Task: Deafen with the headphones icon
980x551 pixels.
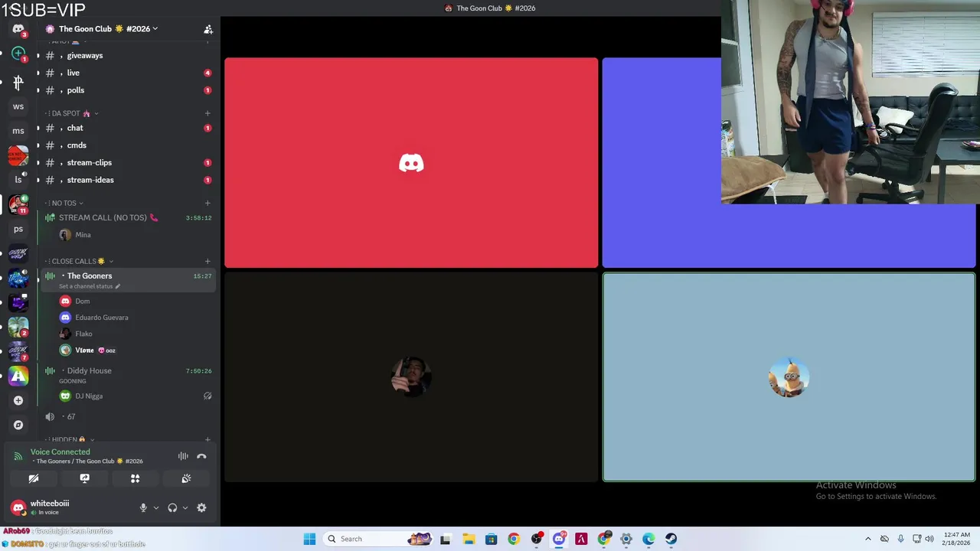Action: tap(172, 507)
